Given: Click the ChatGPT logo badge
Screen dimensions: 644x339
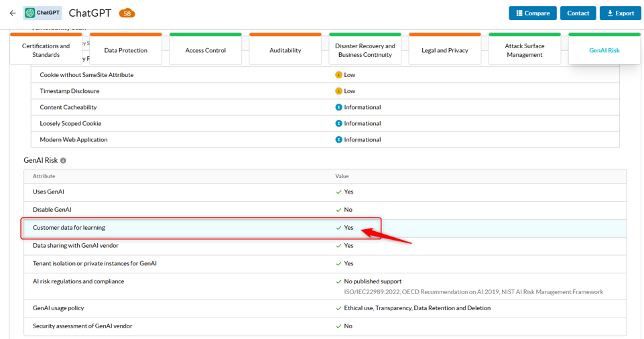Looking at the screenshot, I should [x=42, y=13].
